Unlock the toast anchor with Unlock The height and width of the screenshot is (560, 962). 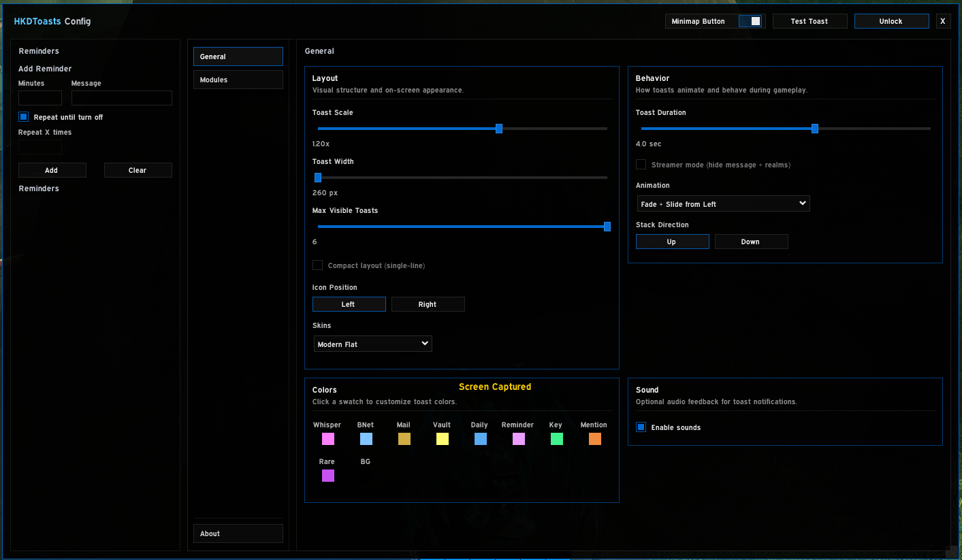(x=891, y=21)
